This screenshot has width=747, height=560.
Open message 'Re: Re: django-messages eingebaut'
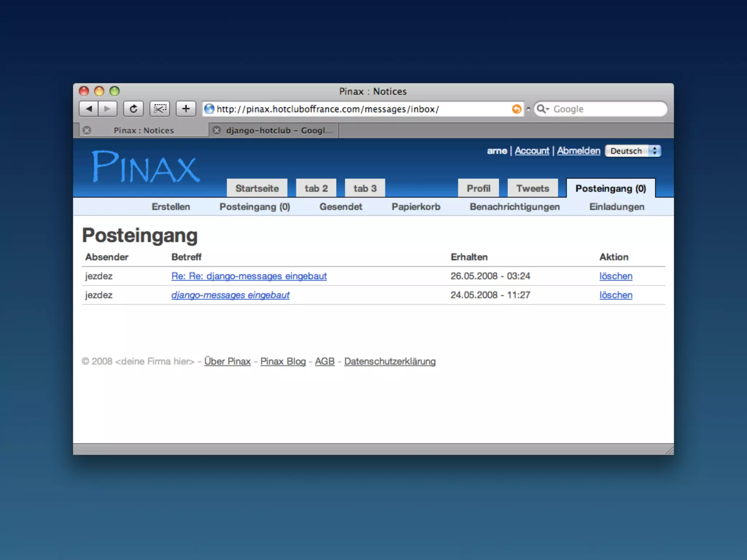(249, 276)
